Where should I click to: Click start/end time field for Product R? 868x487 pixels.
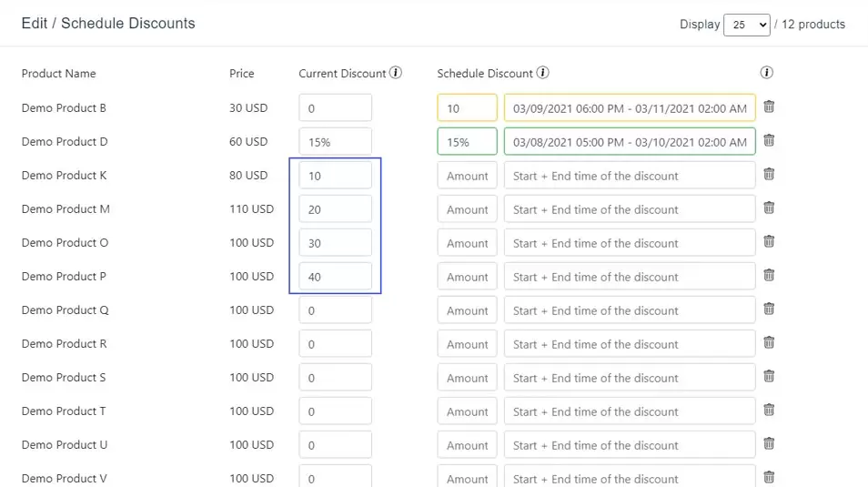630,344
